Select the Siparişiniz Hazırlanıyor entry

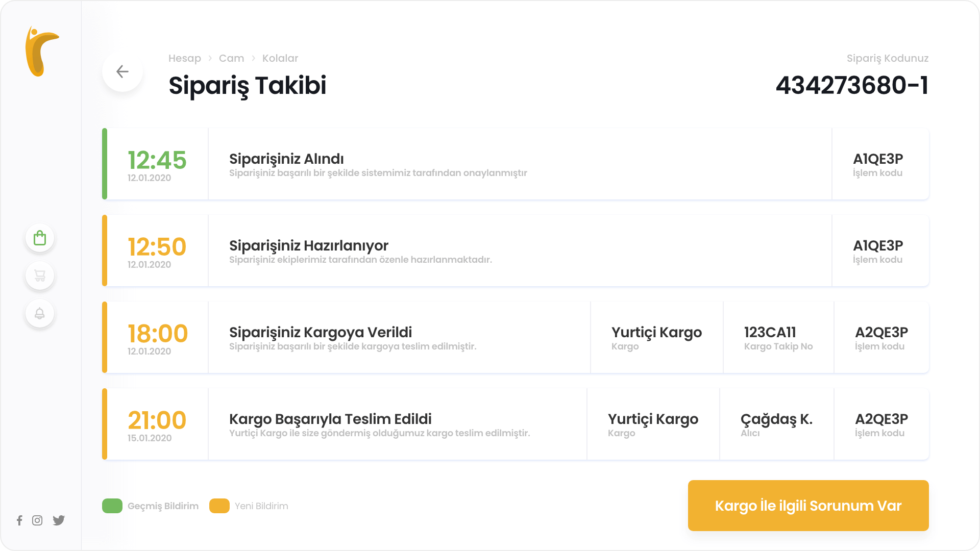(516, 251)
